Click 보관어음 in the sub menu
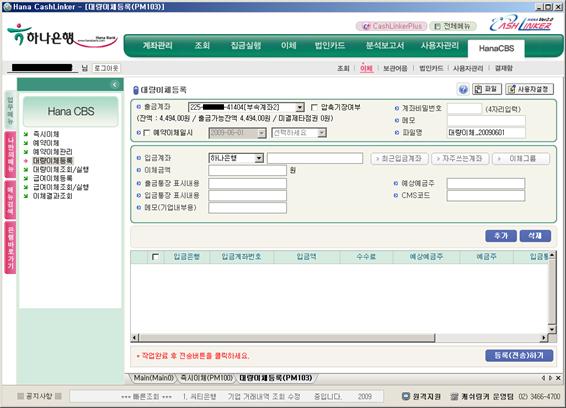 (395, 68)
